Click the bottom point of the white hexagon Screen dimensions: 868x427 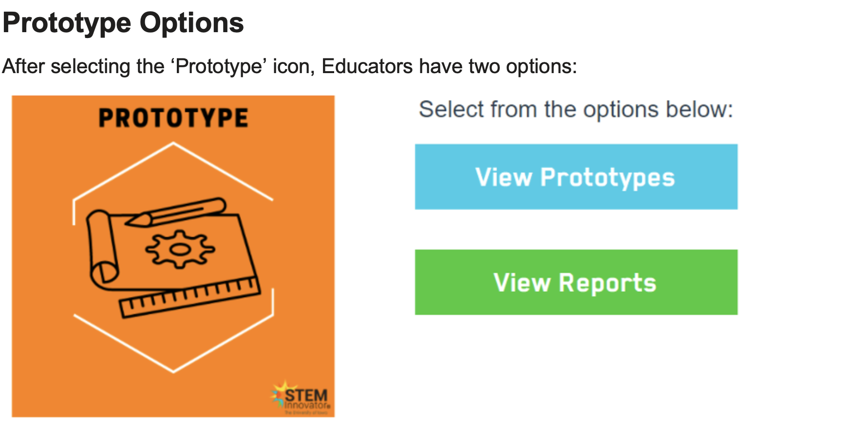pyautogui.click(x=173, y=372)
